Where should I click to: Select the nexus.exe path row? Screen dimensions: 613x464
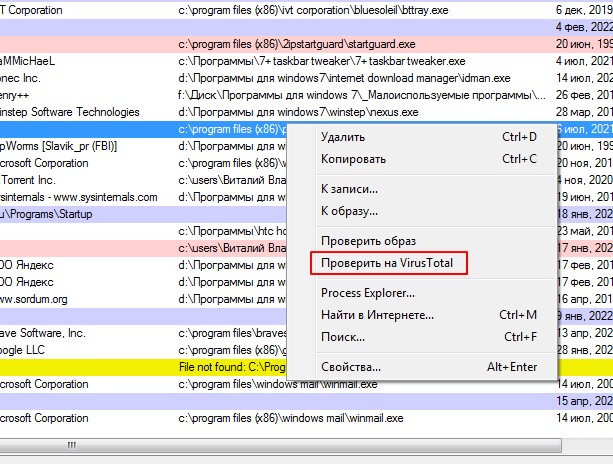(x=306, y=112)
